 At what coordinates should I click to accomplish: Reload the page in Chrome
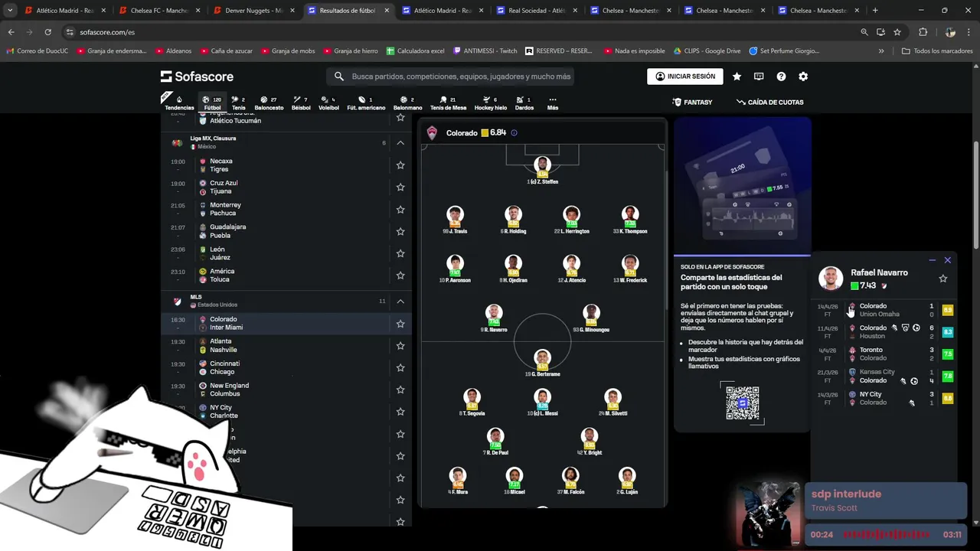[47, 32]
